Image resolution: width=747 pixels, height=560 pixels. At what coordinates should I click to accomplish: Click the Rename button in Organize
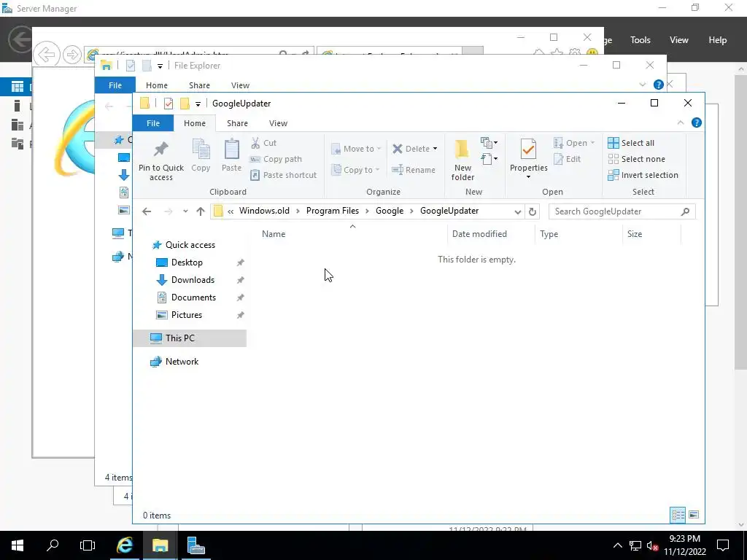(x=414, y=169)
